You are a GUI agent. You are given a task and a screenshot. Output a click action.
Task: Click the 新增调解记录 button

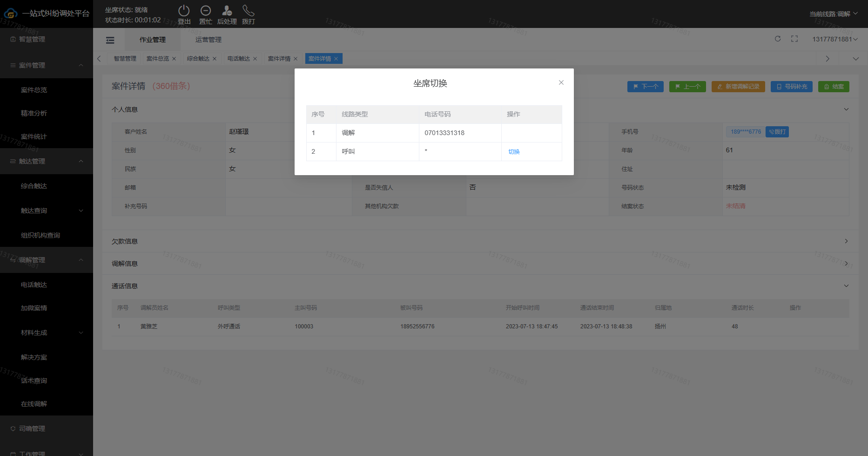(738, 87)
